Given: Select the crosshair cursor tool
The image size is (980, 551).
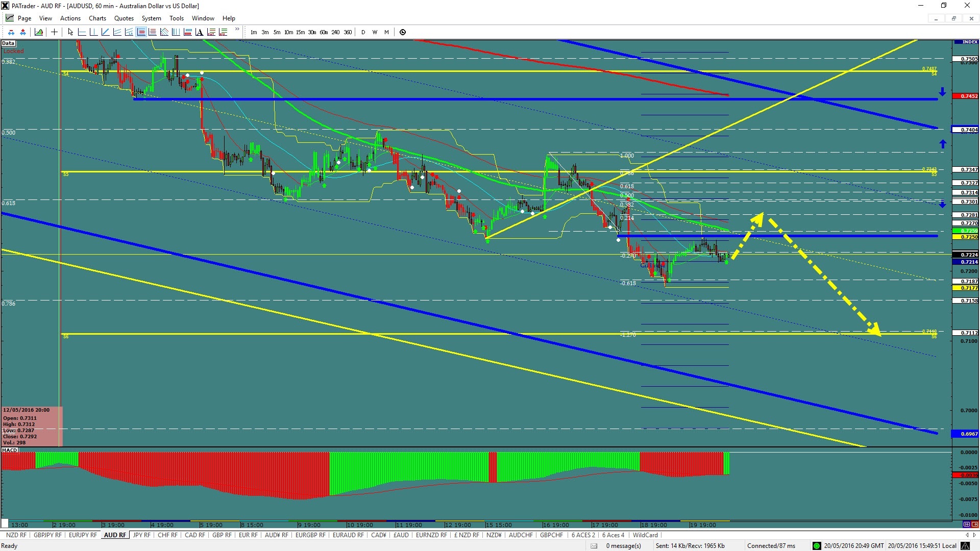Looking at the screenshot, I should pyautogui.click(x=54, y=32).
